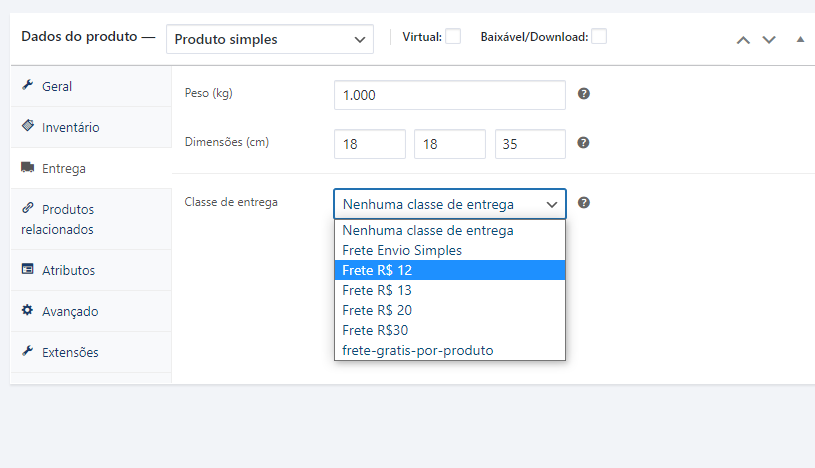Select the Frete R$30 option
The image size is (815, 468).
point(450,330)
